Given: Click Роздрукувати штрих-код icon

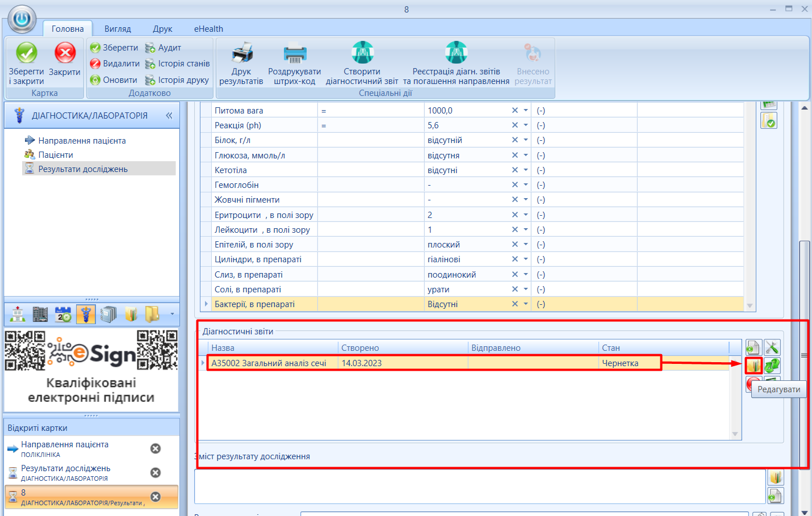Looking at the screenshot, I should (x=295, y=53).
